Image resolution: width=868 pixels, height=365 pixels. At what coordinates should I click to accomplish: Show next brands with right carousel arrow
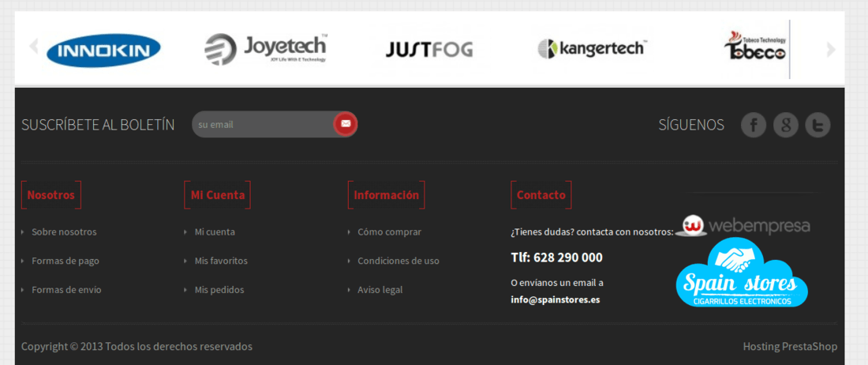tap(830, 50)
